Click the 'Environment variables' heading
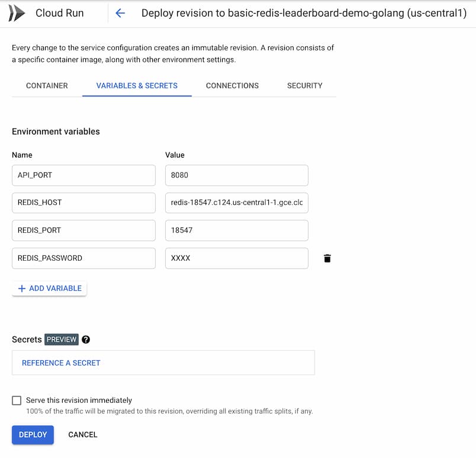Screen dimensions: 476x458 [x=56, y=132]
